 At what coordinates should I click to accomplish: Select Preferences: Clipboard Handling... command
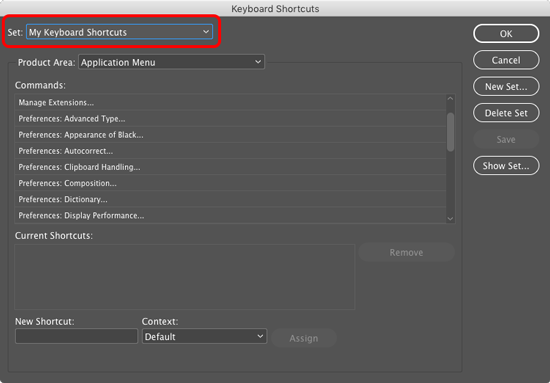230,167
